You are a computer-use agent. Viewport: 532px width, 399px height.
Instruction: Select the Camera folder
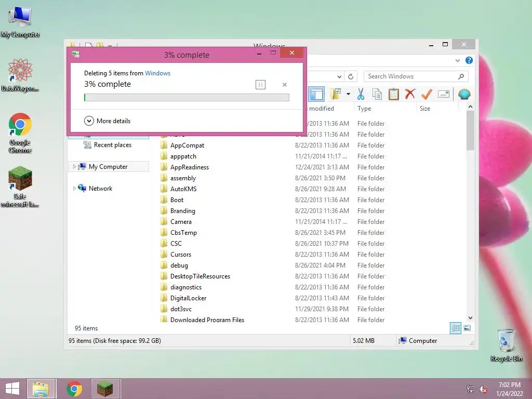click(x=181, y=221)
